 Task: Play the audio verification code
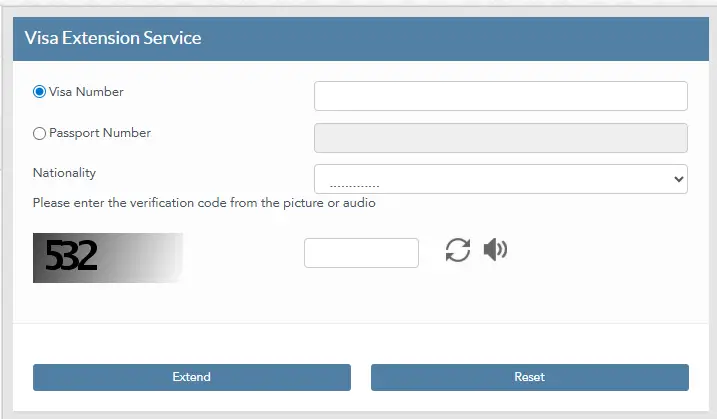click(x=495, y=250)
